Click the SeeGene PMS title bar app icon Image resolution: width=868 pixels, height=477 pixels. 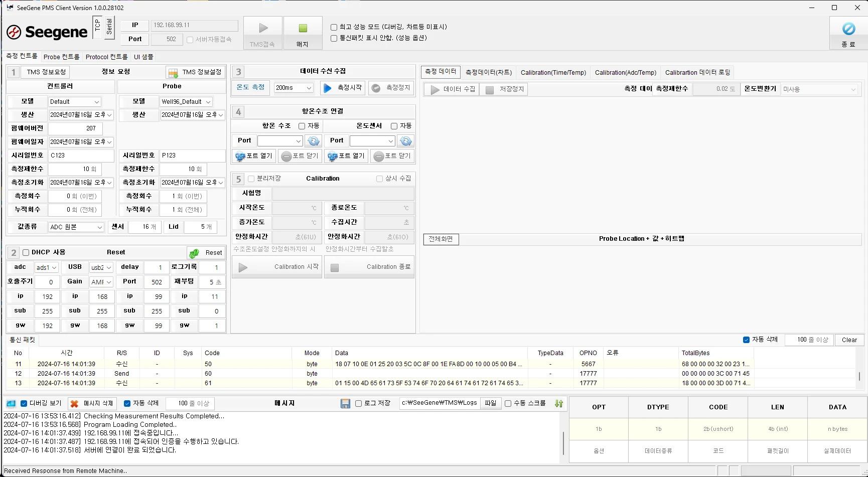pyautogui.click(x=10, y=8)
